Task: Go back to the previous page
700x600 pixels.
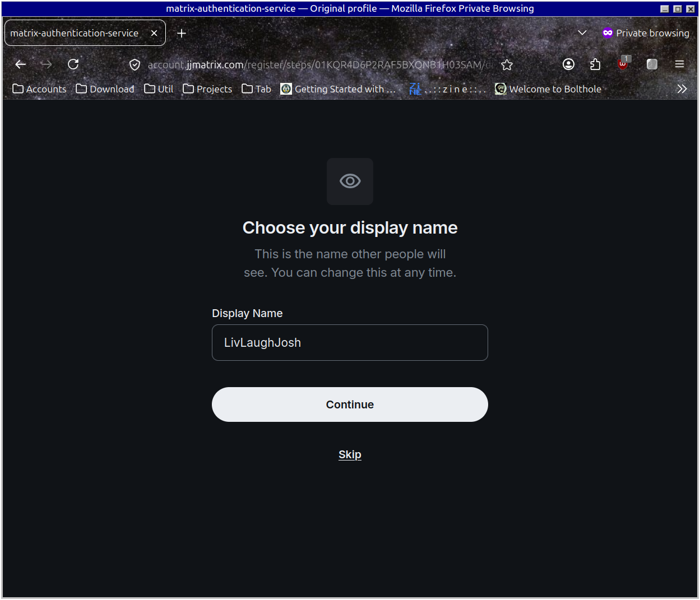Action: pos(21,64)
